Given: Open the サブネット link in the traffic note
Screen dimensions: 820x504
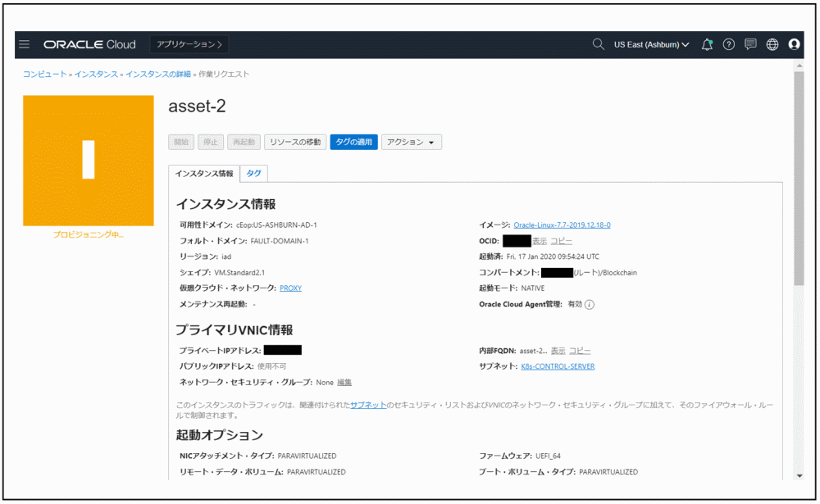Looking at the screenshot, I should [368, 405].
